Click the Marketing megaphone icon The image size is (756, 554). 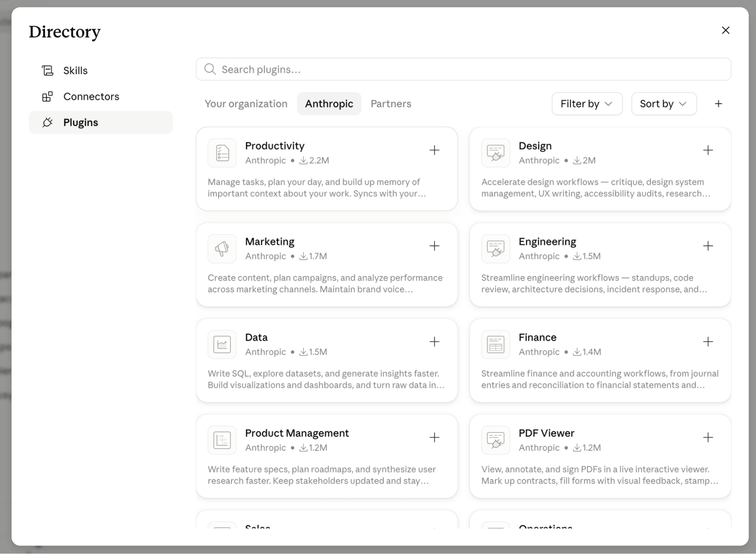pyautogui.click(x=222, y=248)
